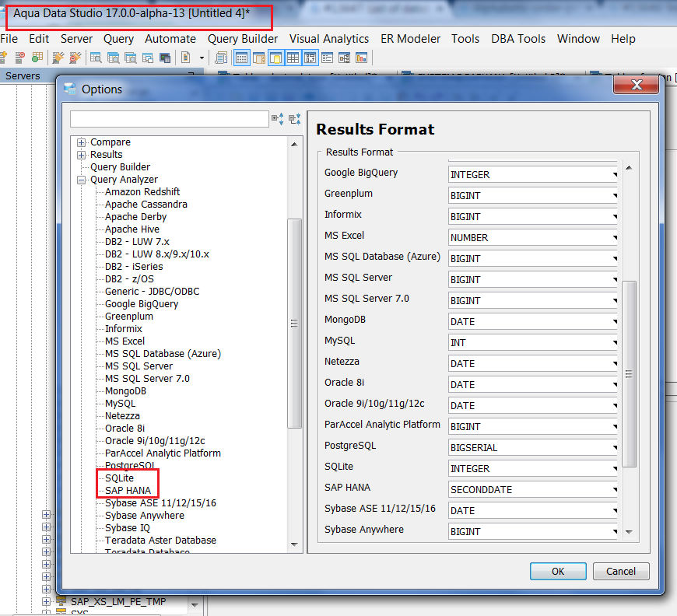
Task: Toggle the window with tan side panel icon
Action: tap(259, 58)
